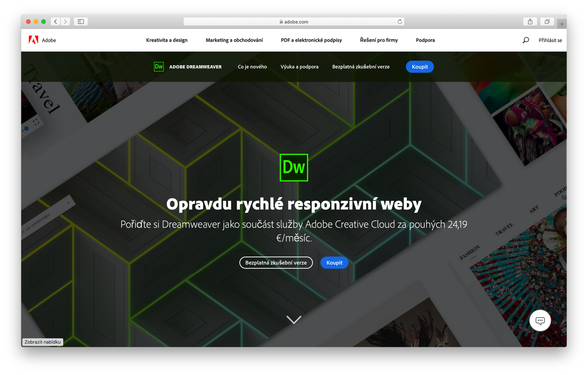Viewport: 588px width, 375px height.
Task: Click the Safari share icon
Action: (530, 21)
